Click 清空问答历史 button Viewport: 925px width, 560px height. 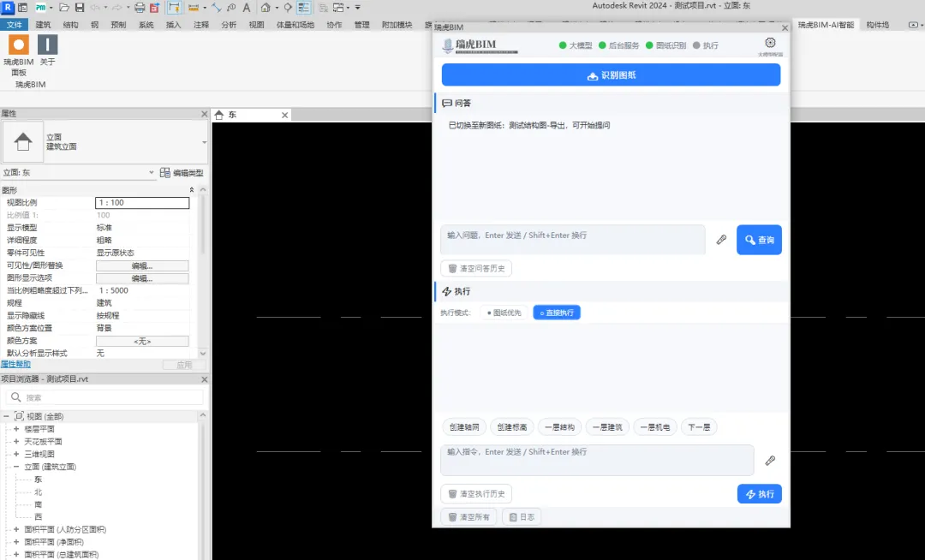coord(476,268)
